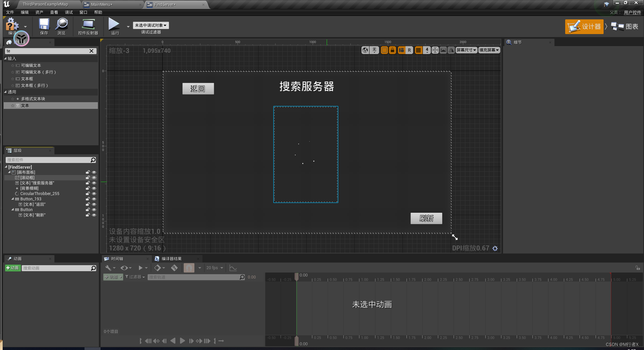The image size is (644, 350).
Task: Collapse the Button_193 hierarchy node
Action: click(13, 199)
